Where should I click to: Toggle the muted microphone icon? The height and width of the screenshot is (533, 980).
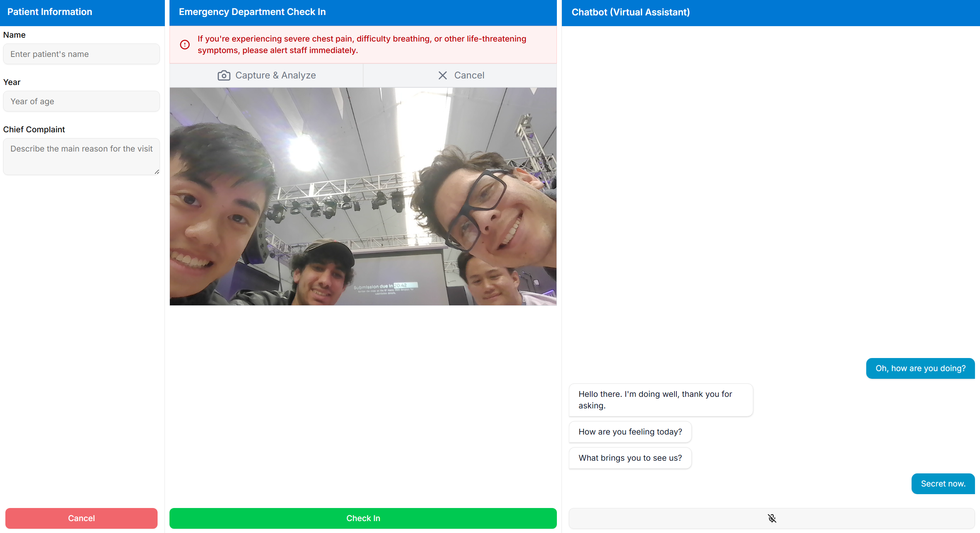772,518
